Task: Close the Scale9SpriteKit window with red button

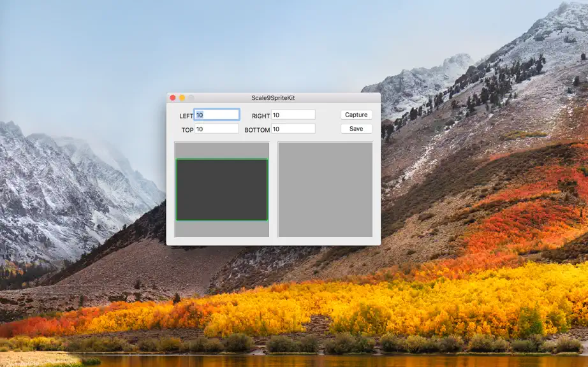Action: [x=172, y=97]
